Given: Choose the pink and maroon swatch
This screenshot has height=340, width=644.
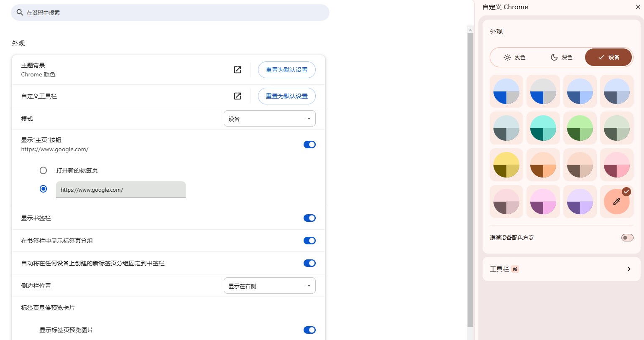Looking at the screenshot, I should (x=617, y=165).
